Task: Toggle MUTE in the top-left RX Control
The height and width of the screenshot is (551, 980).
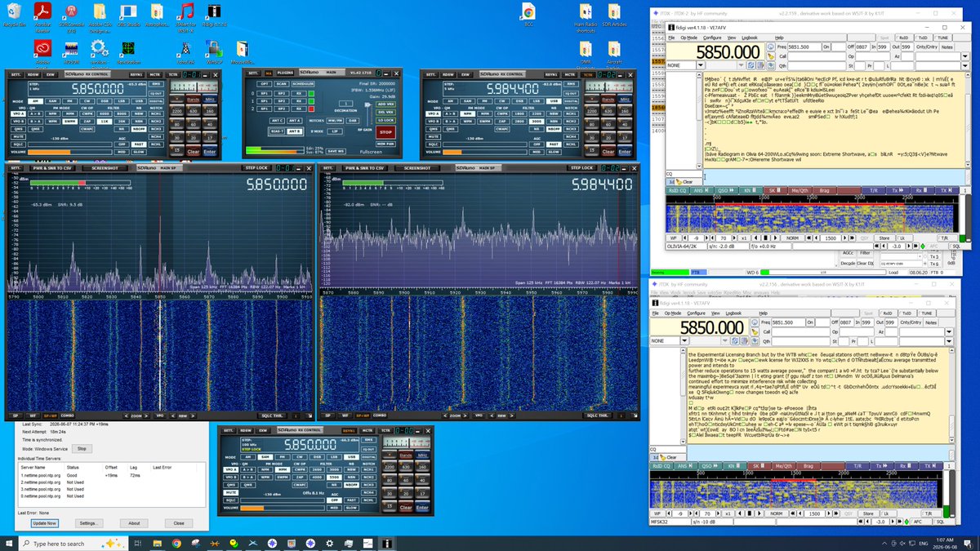Action: click(x=16, y=136)
